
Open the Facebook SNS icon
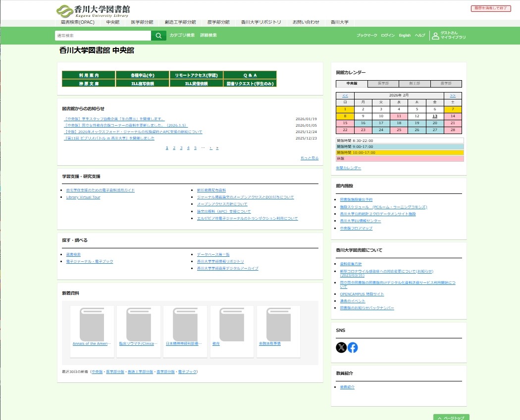(x=353, y=347)
